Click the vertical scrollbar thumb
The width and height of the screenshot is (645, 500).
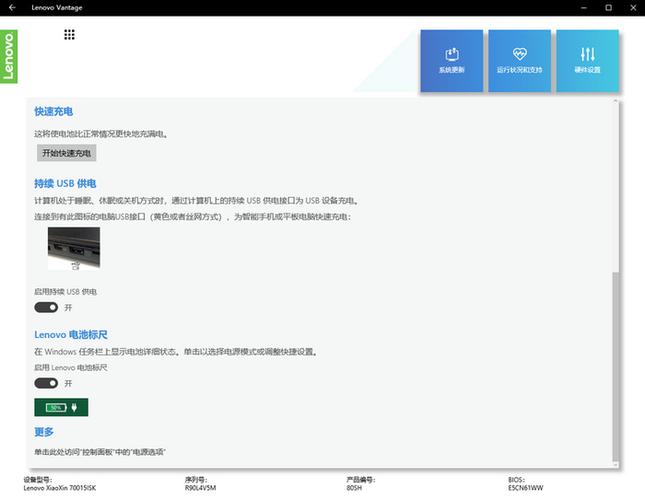[615, 366]
